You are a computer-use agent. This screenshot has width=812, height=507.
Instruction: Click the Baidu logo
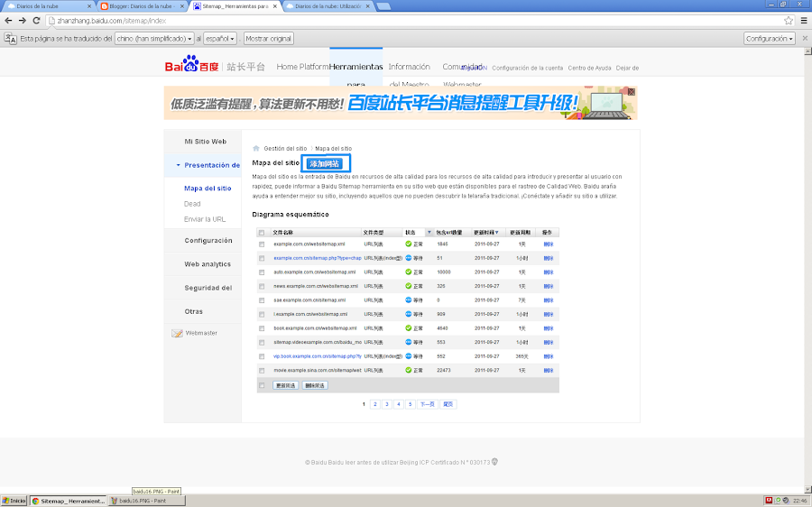tap(191, 64)
